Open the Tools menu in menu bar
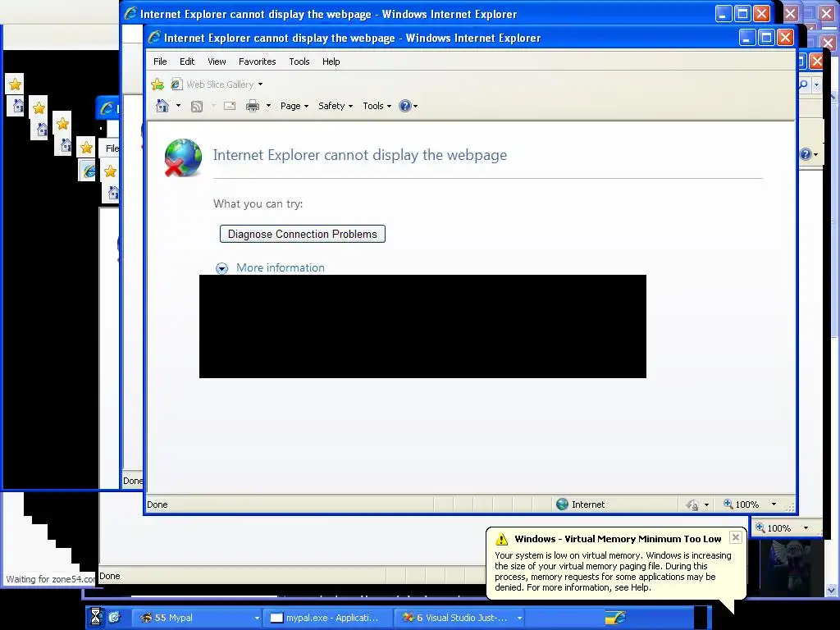The image size is (840, 630). [x=299, y=62]
